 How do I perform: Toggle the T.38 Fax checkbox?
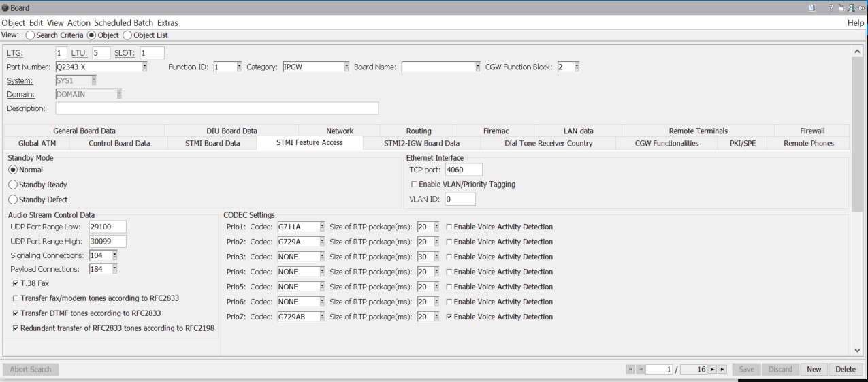point(16,283)
